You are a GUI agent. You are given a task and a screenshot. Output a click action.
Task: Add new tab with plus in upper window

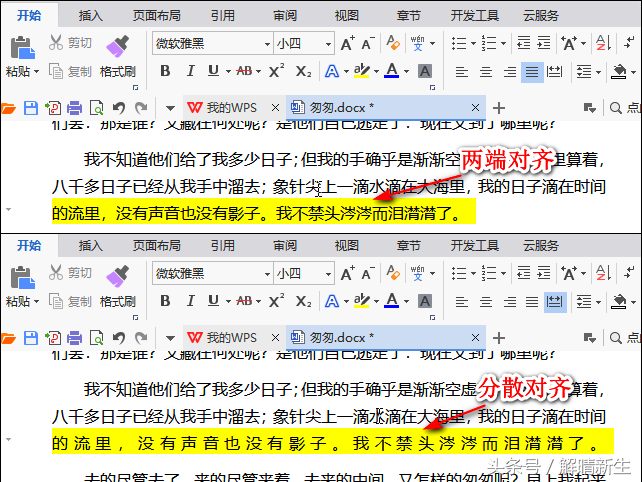[x=499, y=108]
